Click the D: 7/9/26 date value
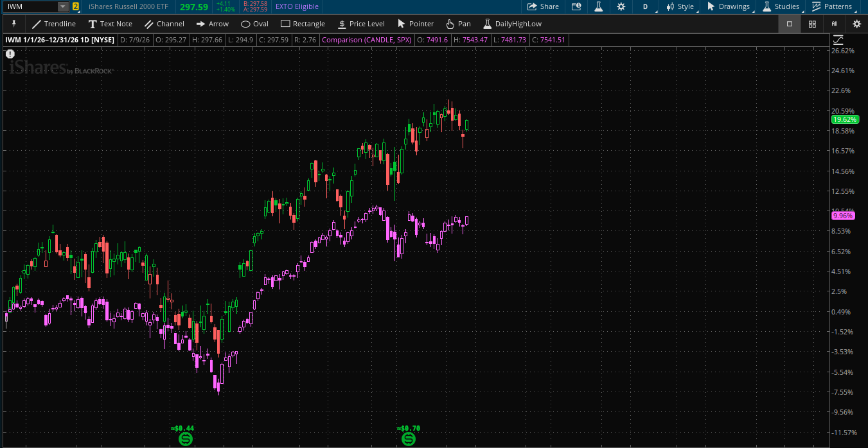This screenshot has height=448, width=868. [x=134, y=40]
